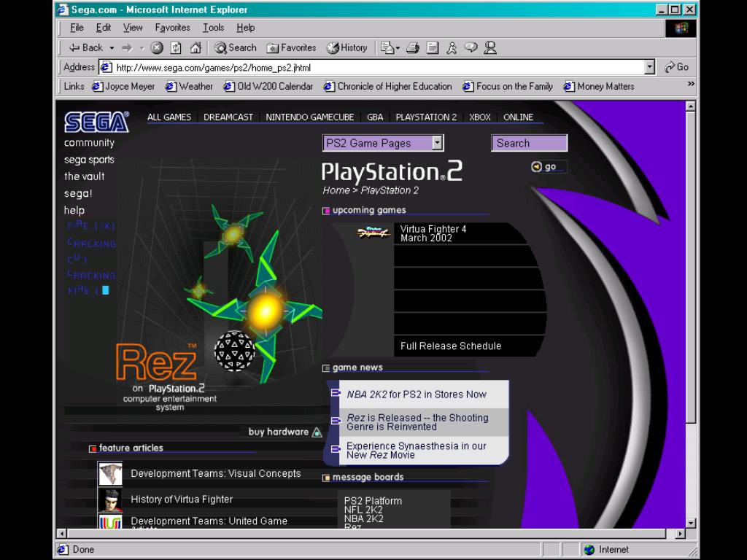Screen dimensions: 747x560
Task: Click the Print icon
Action: coord(413,47)
